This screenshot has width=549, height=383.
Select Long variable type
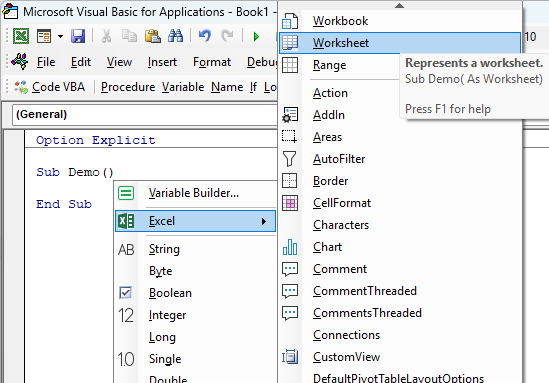[x=195, y=337]
